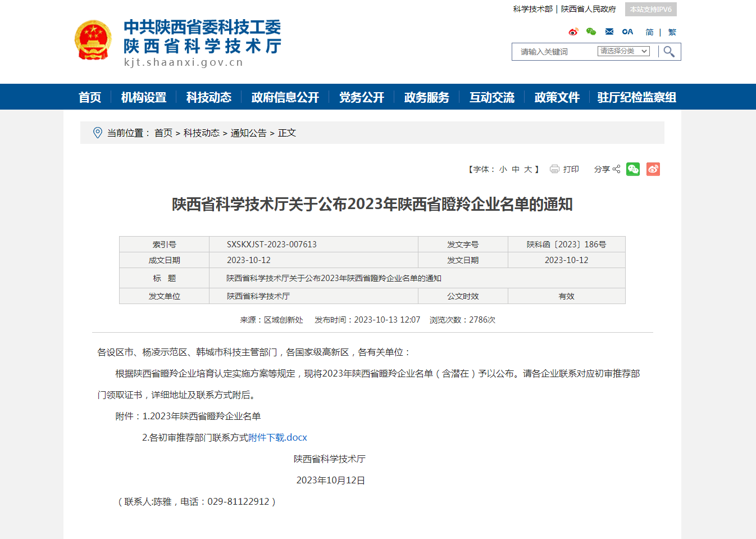The height and width of the screenshot is (539, 756).
Task: Go to 机构设置 in the navigation bar
Action: pyautogui.click(x=143, y=97)
